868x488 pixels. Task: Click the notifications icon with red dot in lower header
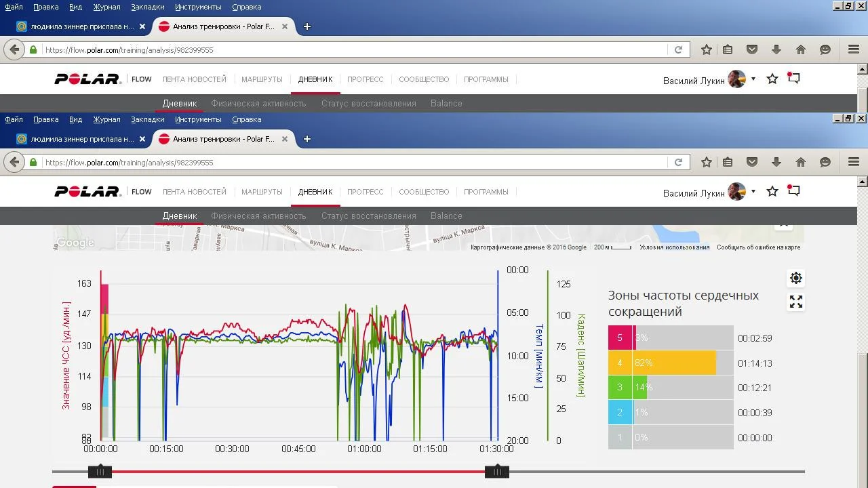793,191
